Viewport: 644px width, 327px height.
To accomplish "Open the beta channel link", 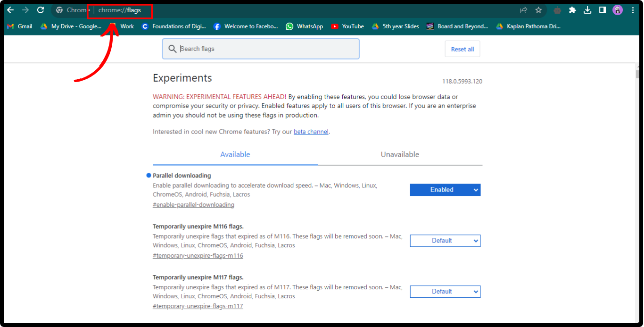I will (311, 132).
